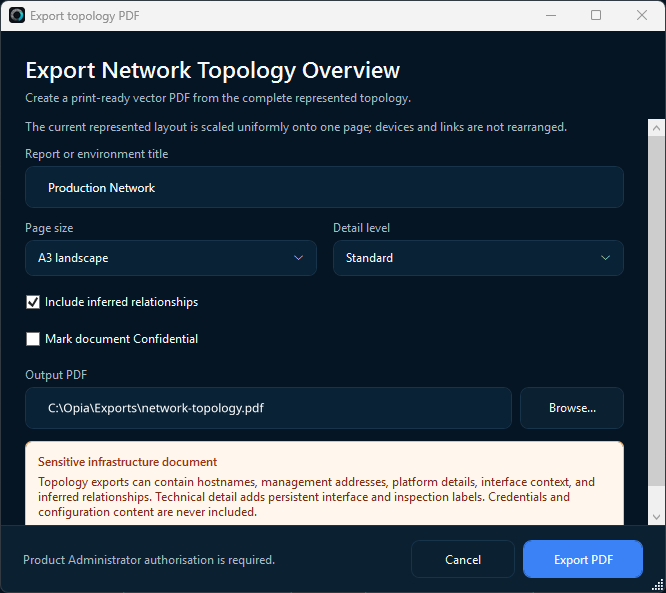
Task: Click the 'Report or environment title' label
Action: tap(96, 154)
